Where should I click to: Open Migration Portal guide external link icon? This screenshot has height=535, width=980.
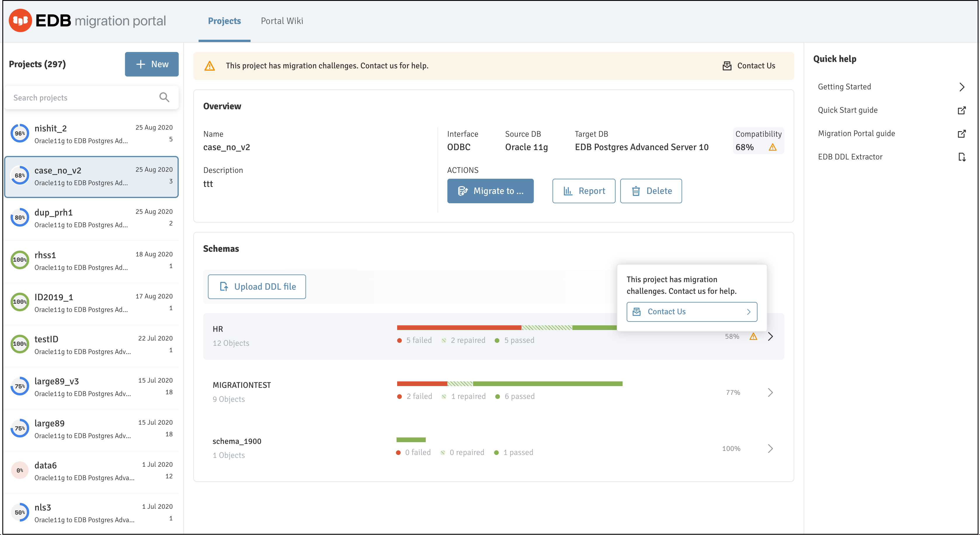click(961, 133)
